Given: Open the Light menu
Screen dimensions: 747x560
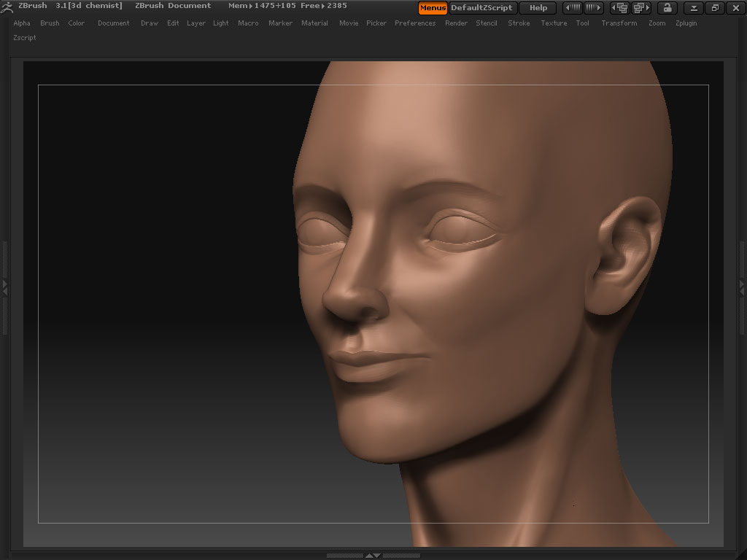Looking at the screenshot, I should click(x=220, y=23).
